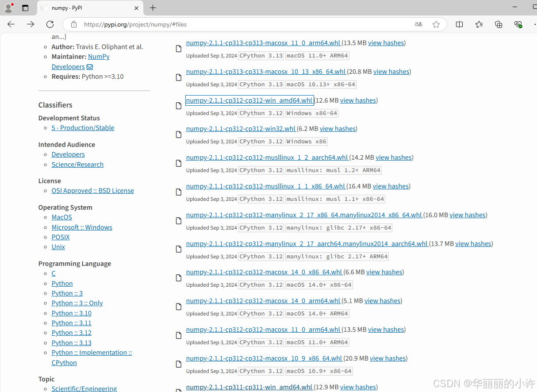The image size is (537, 392).
Task: View hashes for cp313 macosx_11_0_arm64 wheel
Action: click(386, 43)
